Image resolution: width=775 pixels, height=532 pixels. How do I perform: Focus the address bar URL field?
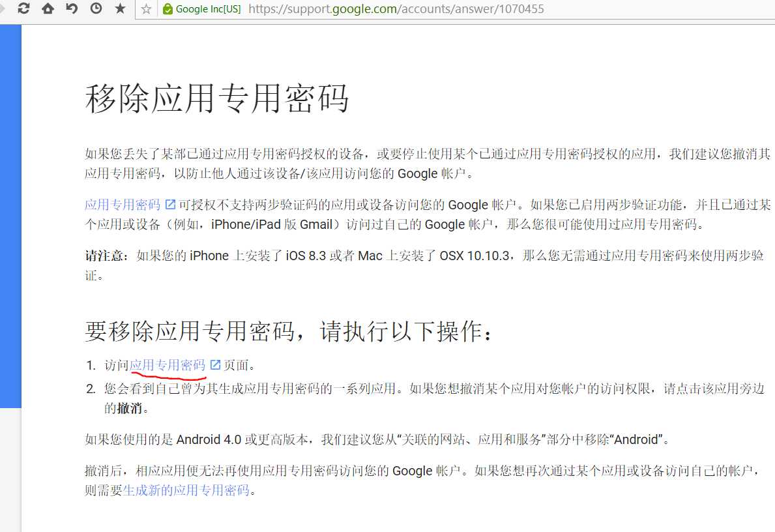(396, 9)
